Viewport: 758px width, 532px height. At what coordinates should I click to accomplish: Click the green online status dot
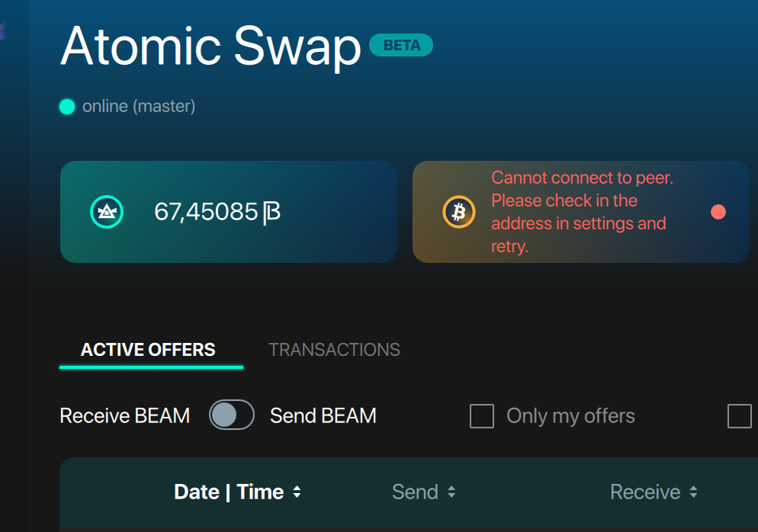pyautogui.click(x=67, y=107)
